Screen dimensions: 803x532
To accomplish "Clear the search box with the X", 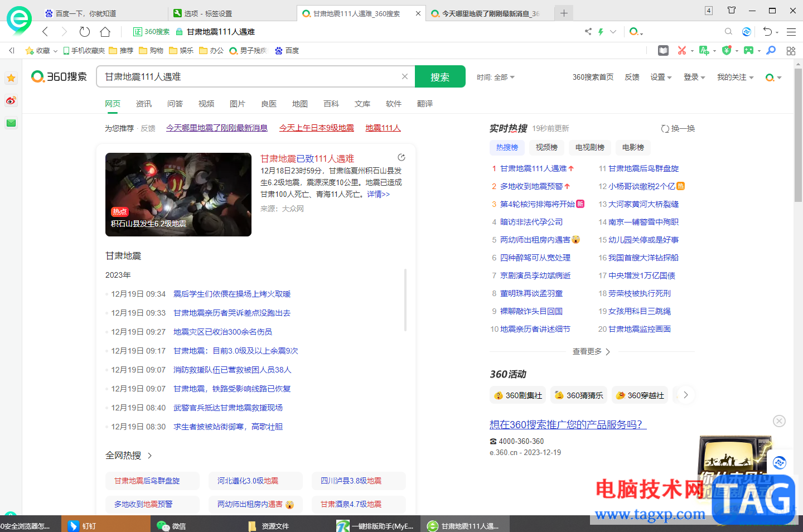I will click(404, 76).
